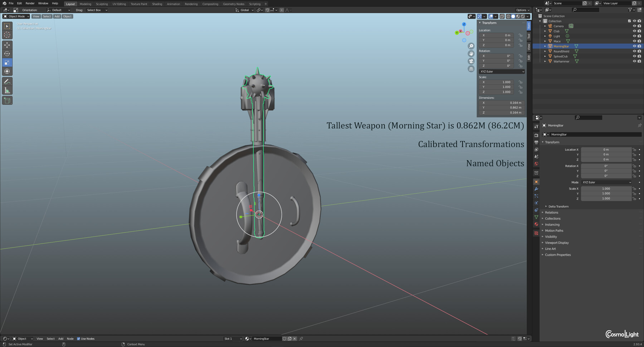Click Location X field lock icon

point(634,149)
